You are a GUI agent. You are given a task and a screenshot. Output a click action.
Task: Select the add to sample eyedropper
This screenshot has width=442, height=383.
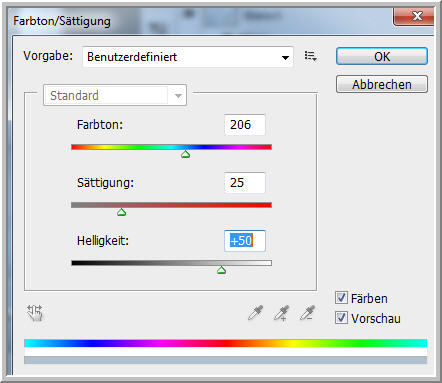[281, 313]
